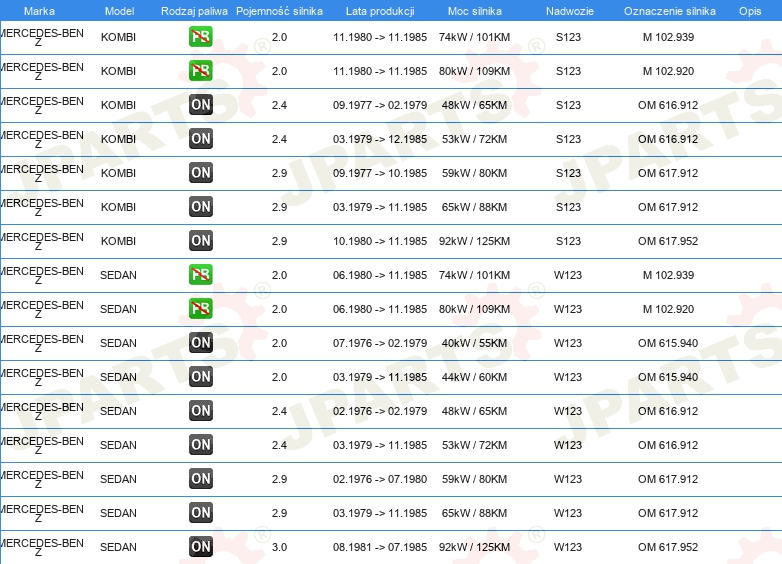Click the Model column header
Image resolution: width=782 pixels, height=564 pixels.
[119, 11]
